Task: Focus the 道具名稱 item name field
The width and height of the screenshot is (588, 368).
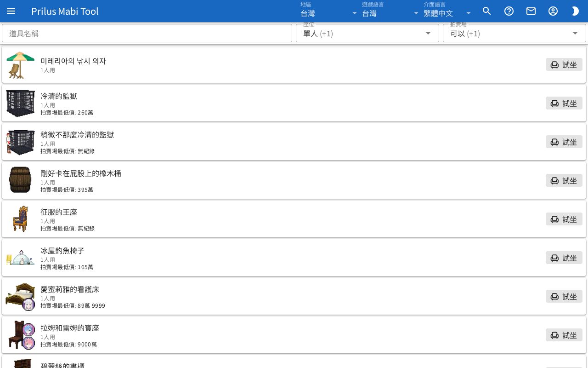Action: click(x=147, y=33)
